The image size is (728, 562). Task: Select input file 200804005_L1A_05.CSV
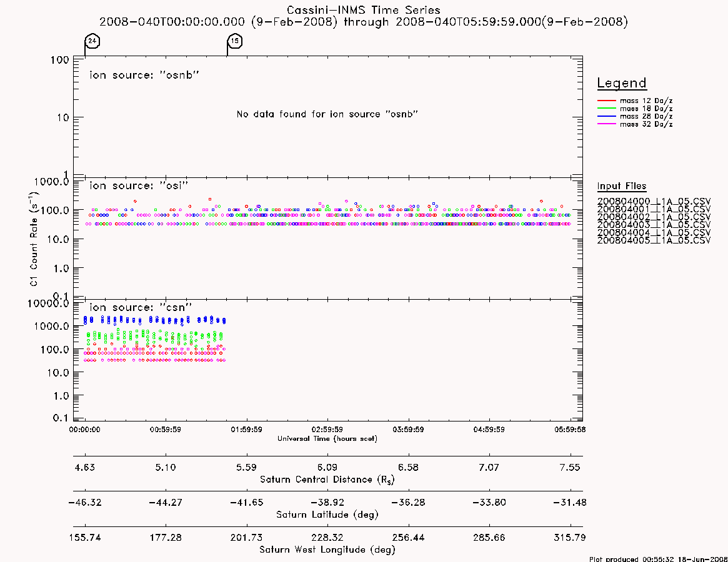click(654, 240)
